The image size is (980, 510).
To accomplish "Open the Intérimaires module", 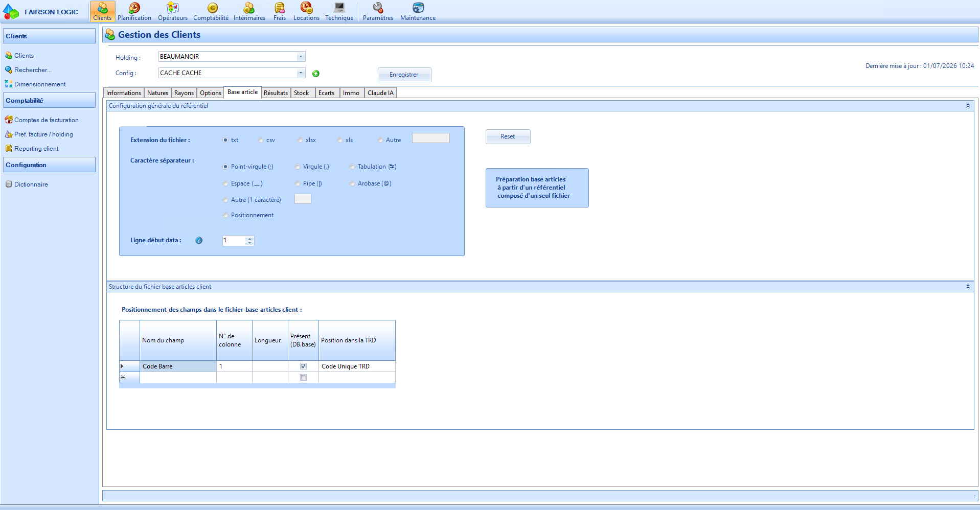I will point(249,11).
